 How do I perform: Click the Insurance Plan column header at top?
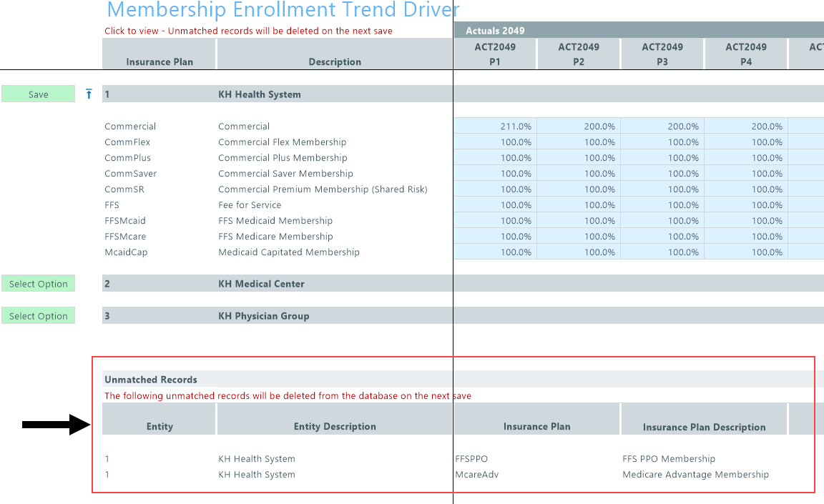(160, 54)
